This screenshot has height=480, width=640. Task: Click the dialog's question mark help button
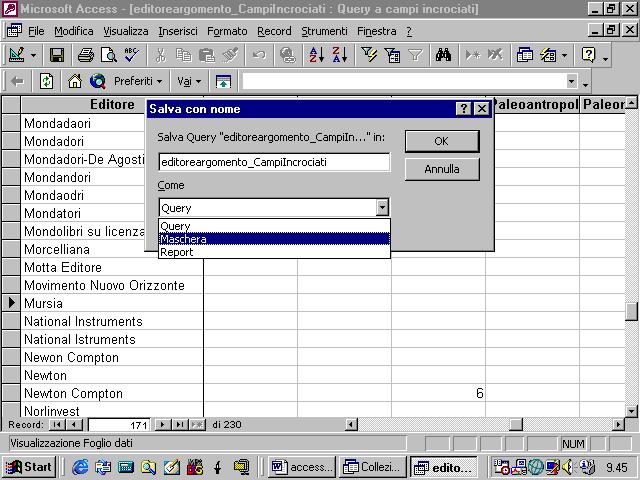(x=463, y=109)
